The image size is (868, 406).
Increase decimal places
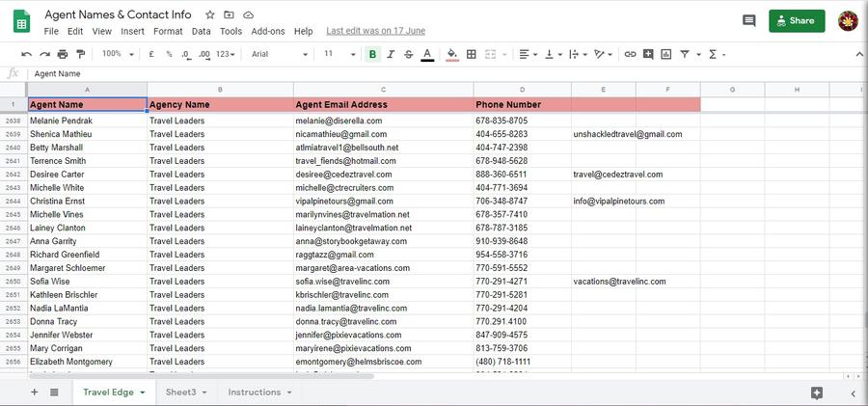click(x=204, y=54)
